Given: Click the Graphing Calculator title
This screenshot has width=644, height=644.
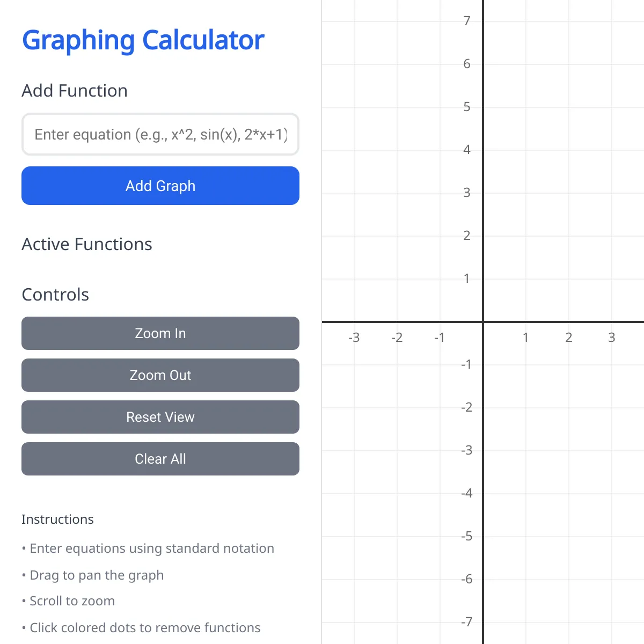Looking at the screenshot, I should [x=143, y=40].
